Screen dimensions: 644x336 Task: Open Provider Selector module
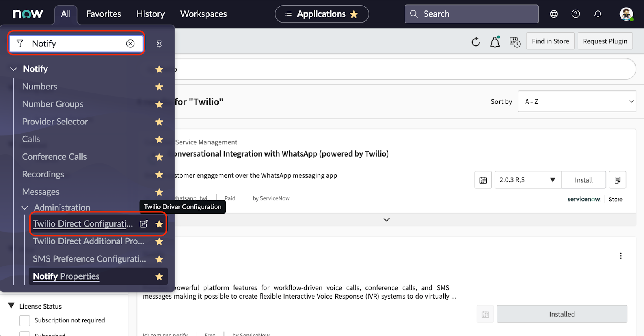pyautogui.click(x=55, y=122)
